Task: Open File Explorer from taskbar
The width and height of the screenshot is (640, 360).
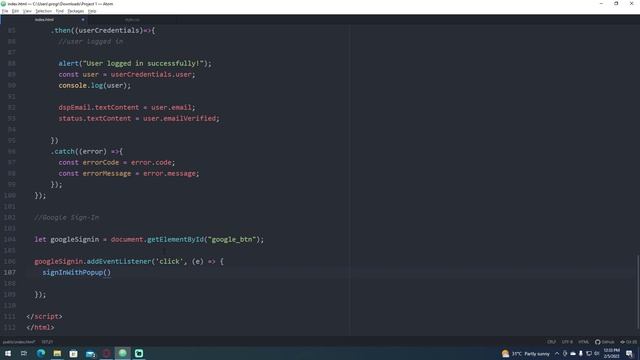Action: (x=57, y=353)
